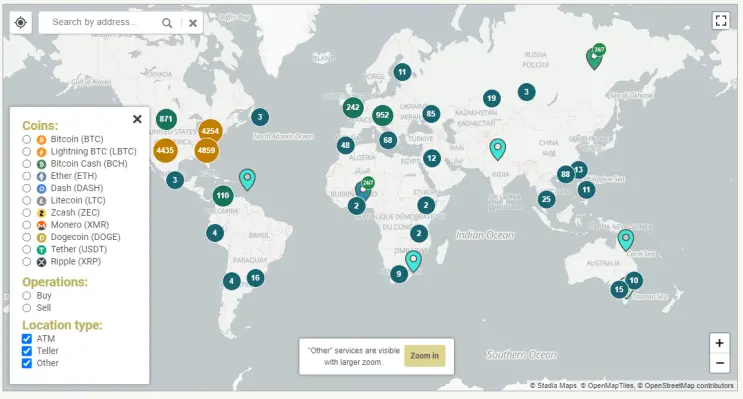Choose the Sell operation
The height and width of the screenshot is (399, 743).
pos(27,308)
